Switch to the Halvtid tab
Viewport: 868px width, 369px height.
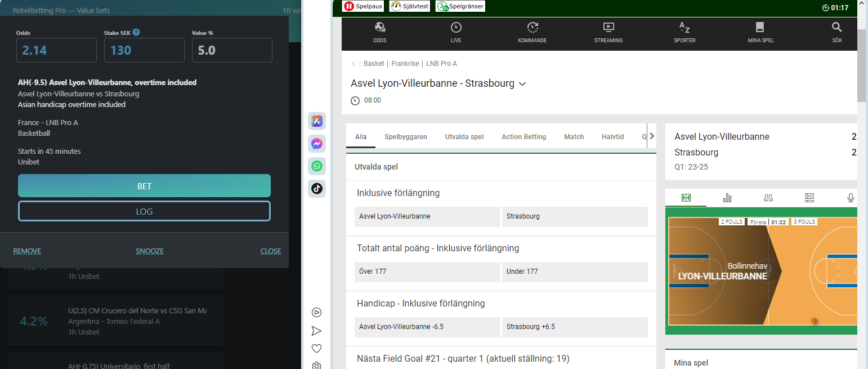click(x=613, y=136)
